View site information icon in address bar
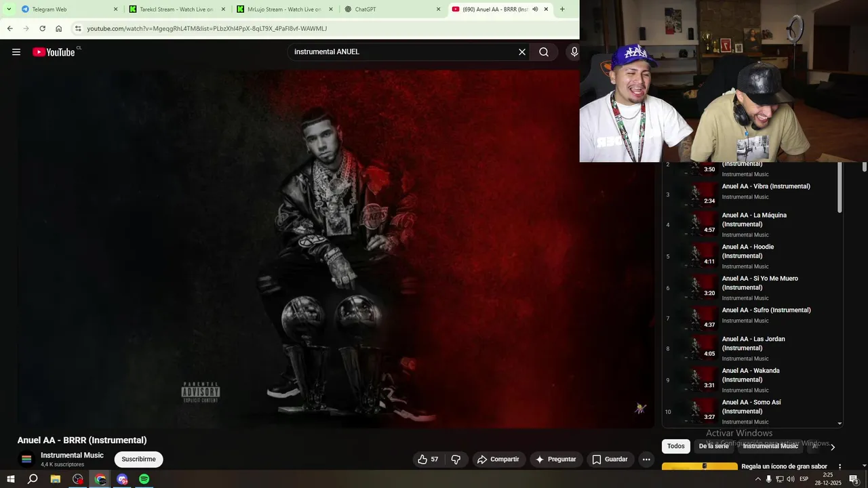 (78, 28)
